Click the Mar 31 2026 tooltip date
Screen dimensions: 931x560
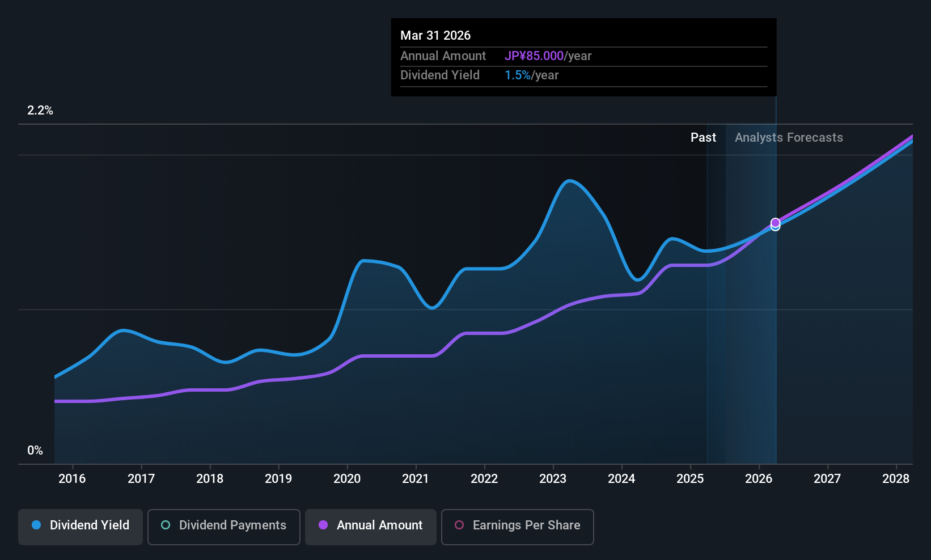pos(435,35)
